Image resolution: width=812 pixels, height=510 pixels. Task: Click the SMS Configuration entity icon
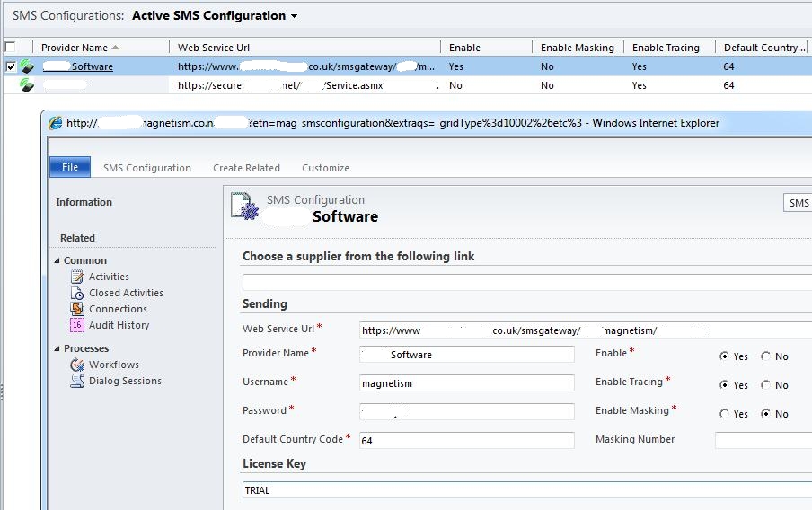tap(245, 207)
